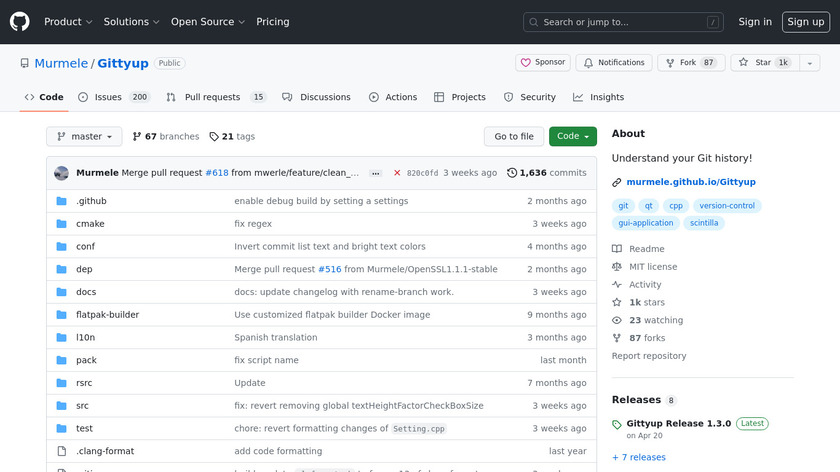Open the 23 watching link
The height and width of the screenshot is (472, 840).
coord(648,320)
